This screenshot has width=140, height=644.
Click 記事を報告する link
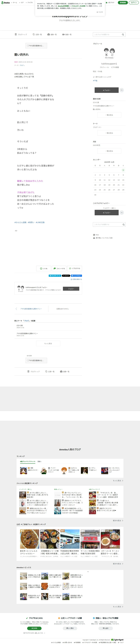pos(76,279)
